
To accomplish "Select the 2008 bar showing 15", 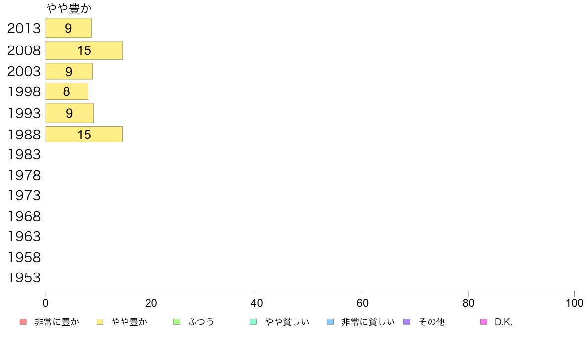I will tap(84, 50).
